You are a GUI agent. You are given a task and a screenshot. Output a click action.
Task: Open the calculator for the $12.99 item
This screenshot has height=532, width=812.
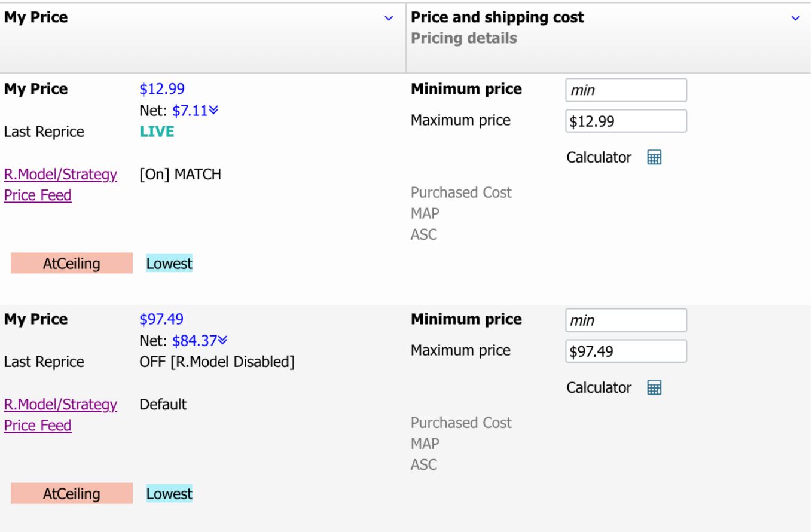[654, 158]
